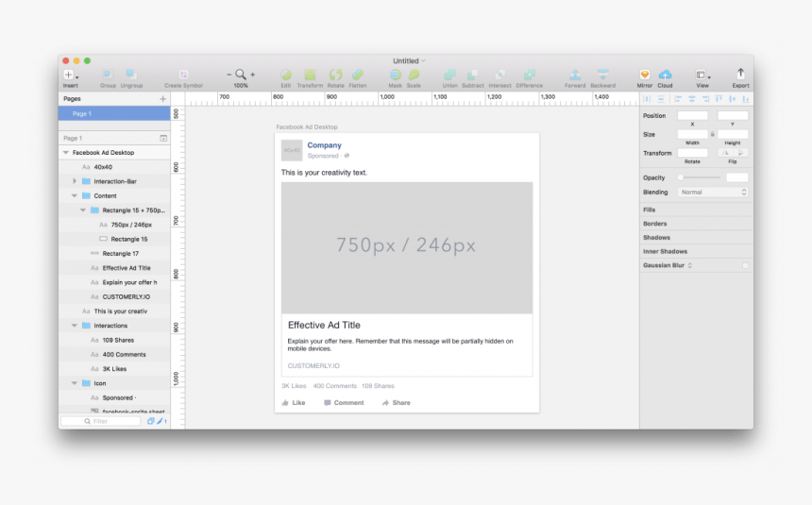
Task: Select the Transform tool
Action: pyautogui.click(x=310, y=75)
